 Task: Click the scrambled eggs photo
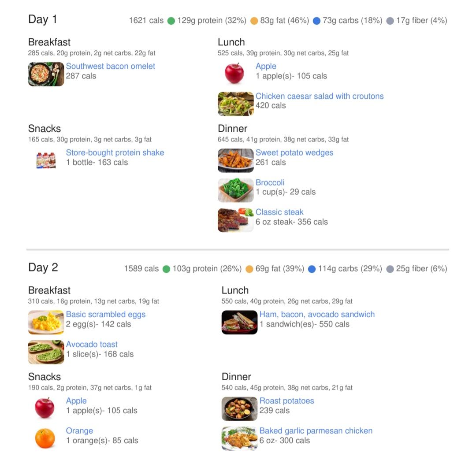[x=46, y=322]
